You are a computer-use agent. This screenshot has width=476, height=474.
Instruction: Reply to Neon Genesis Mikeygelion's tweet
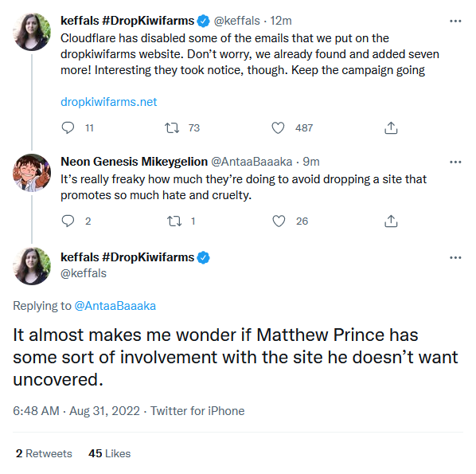[68, 221]
